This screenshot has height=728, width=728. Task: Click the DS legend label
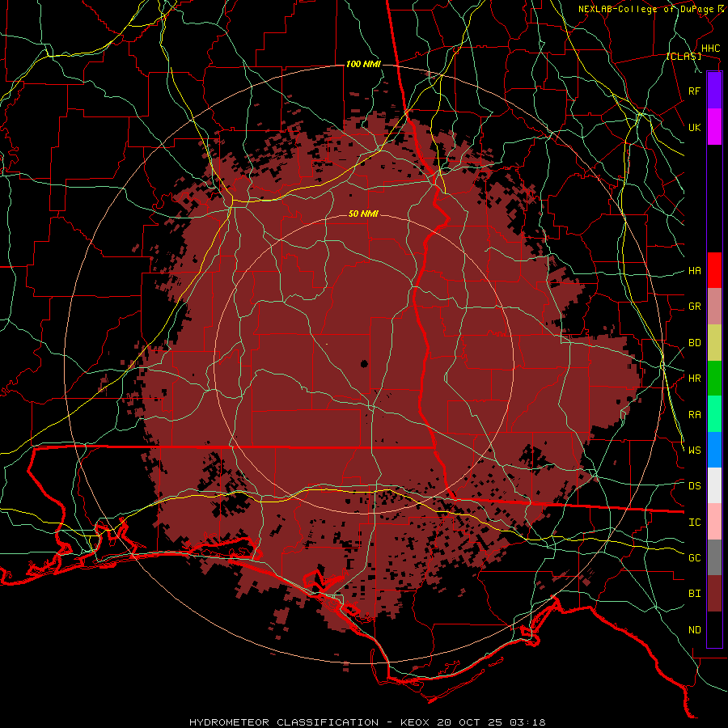[x=694, y=485]
